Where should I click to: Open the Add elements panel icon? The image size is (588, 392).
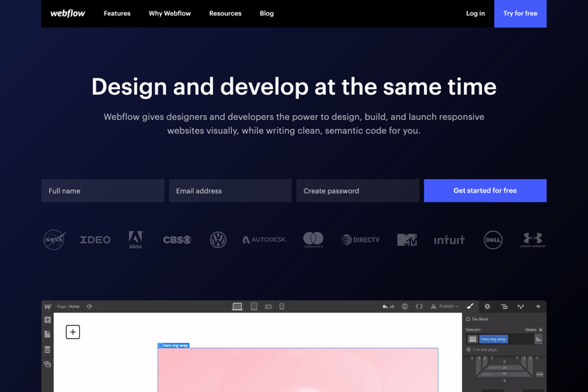coord(47,319)
